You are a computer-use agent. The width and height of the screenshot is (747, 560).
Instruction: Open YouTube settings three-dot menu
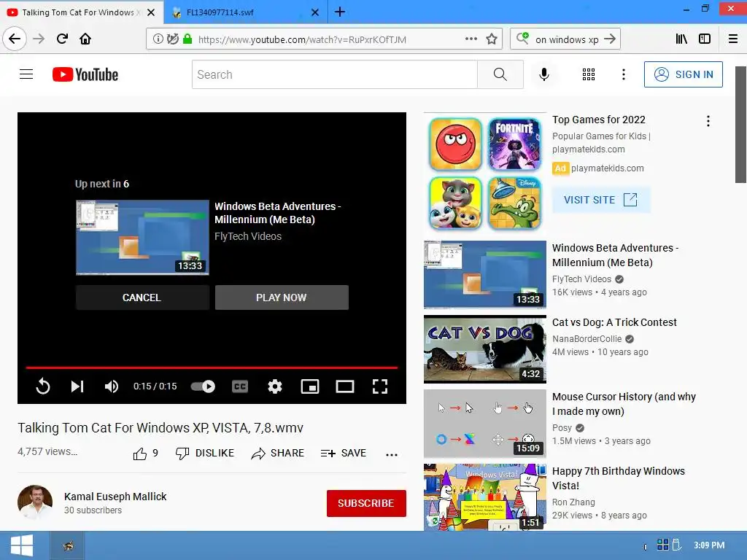tap(624, 74)
